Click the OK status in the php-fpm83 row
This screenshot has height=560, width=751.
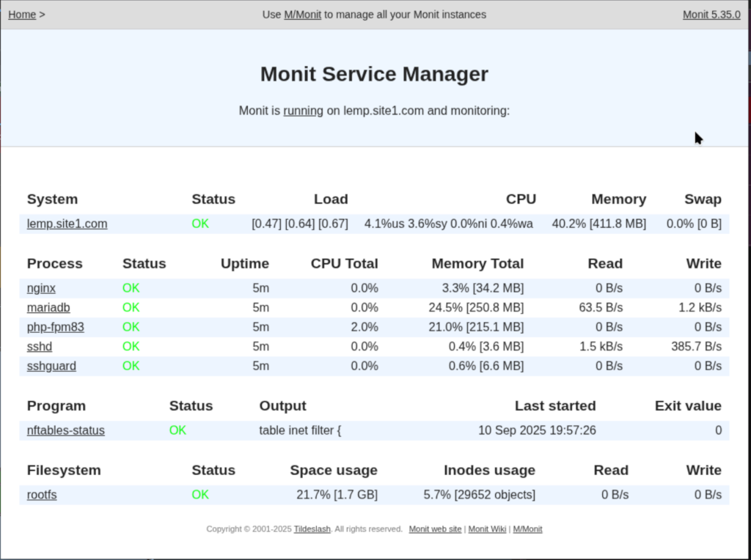131,328
